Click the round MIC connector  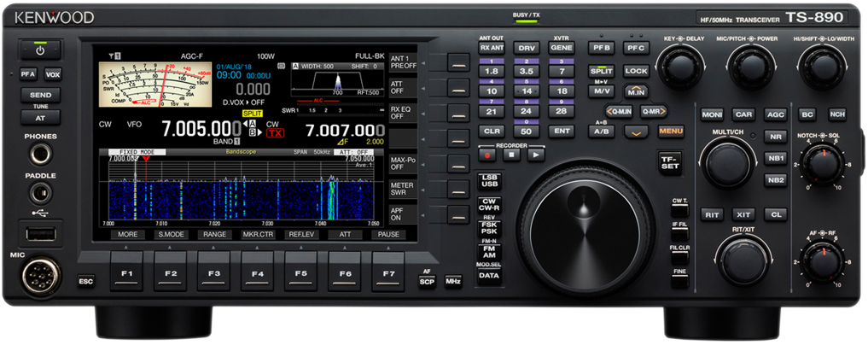[x=41, y=277]
